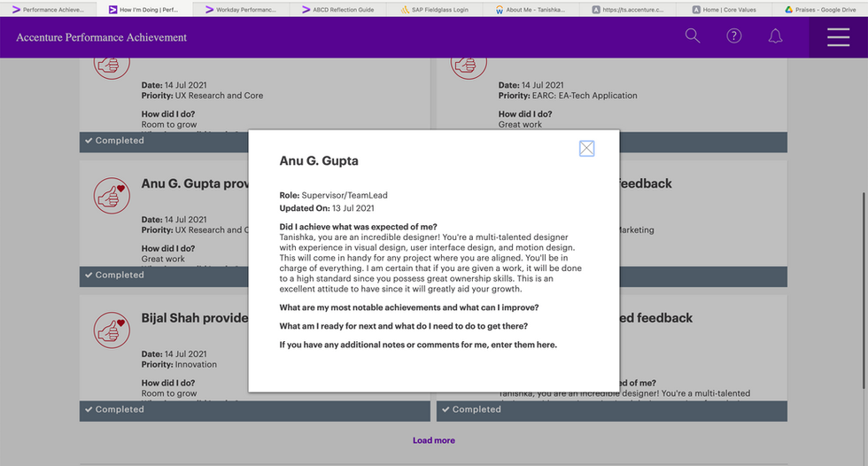Open the hamburger menu
This screenshot has height=466, width=868.
838,37
